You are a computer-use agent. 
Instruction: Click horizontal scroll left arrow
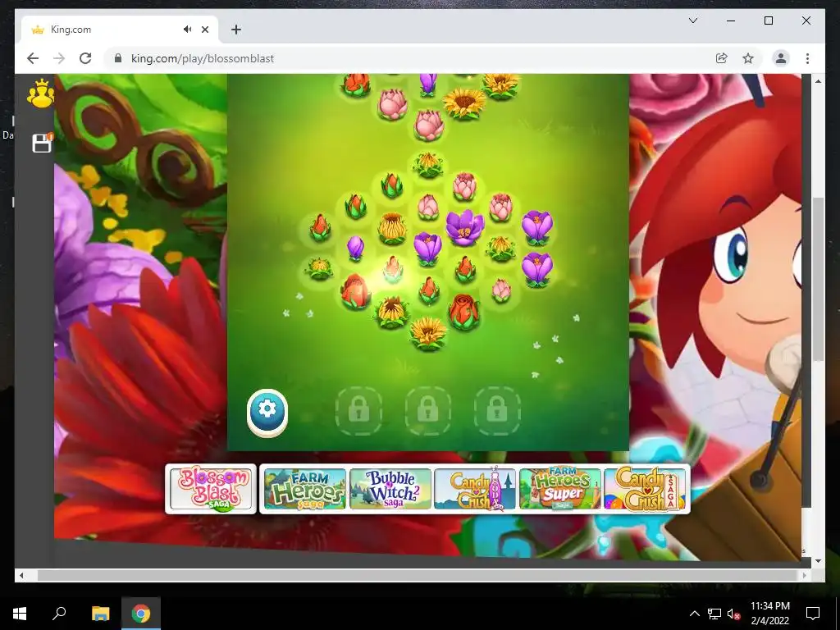coord(21,575)
